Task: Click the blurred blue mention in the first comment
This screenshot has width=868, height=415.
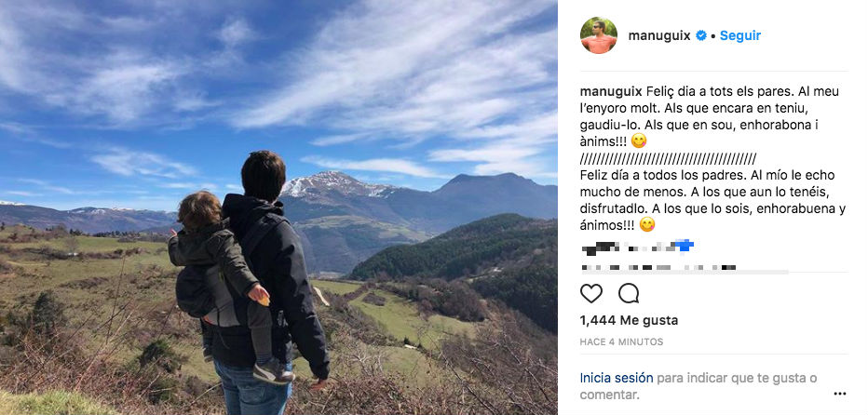Action: (x=683, y=246)
